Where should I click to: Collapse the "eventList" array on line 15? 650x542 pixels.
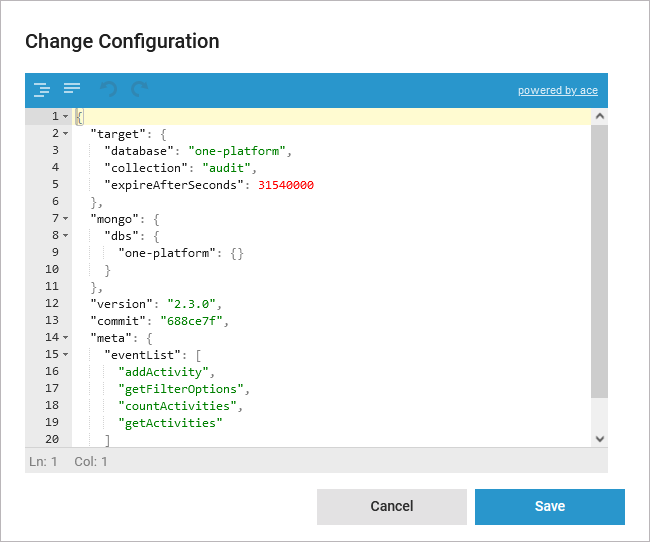point(65,354)
